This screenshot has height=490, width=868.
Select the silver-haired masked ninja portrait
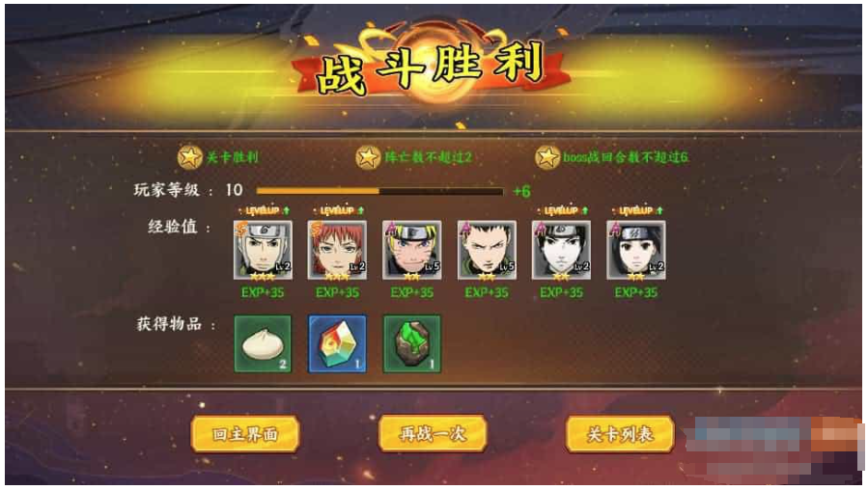263,250
